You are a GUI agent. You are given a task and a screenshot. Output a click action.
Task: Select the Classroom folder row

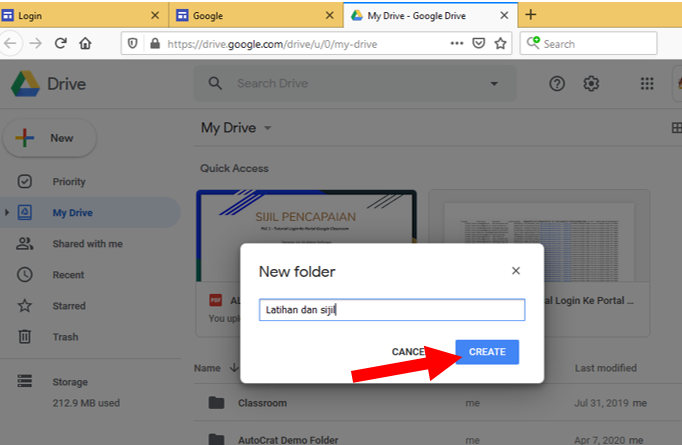[438, 403]
